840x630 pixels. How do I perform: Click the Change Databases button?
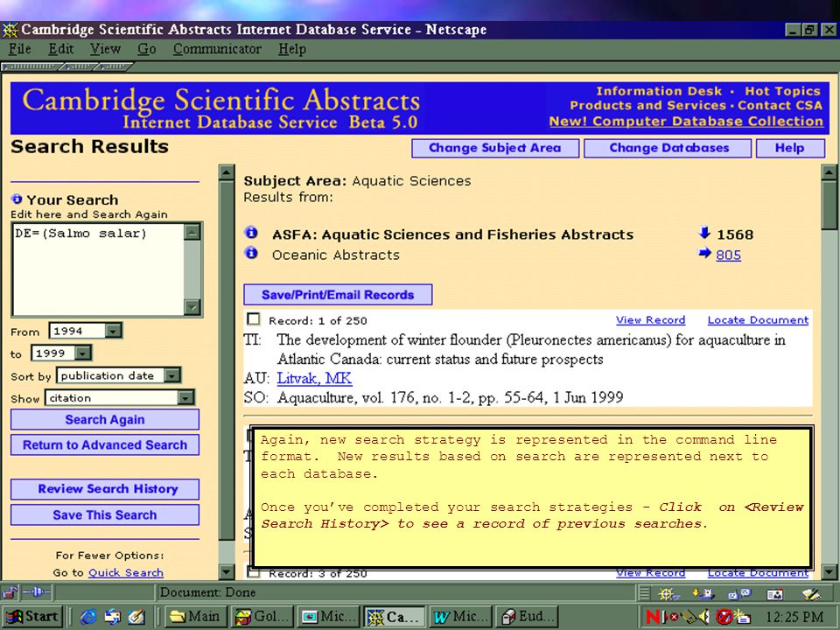(x=668, y=149)
